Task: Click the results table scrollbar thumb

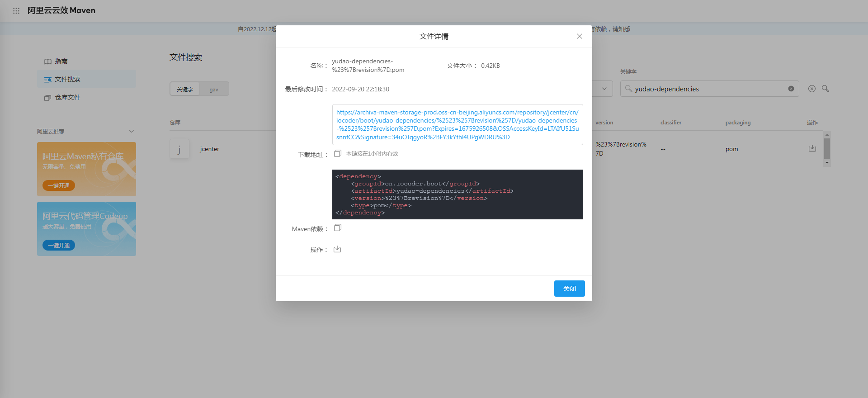Action: pyautogui.click(x=827, y=148)
